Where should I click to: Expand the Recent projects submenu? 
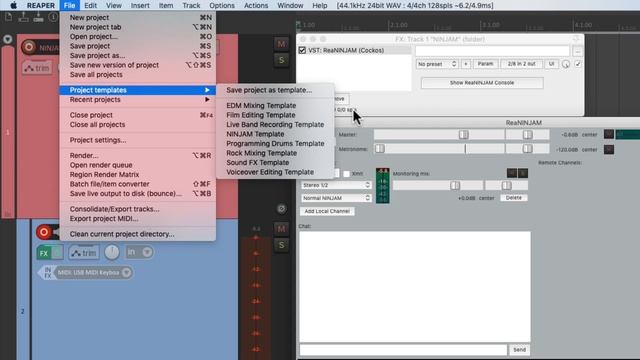(138, 100)
